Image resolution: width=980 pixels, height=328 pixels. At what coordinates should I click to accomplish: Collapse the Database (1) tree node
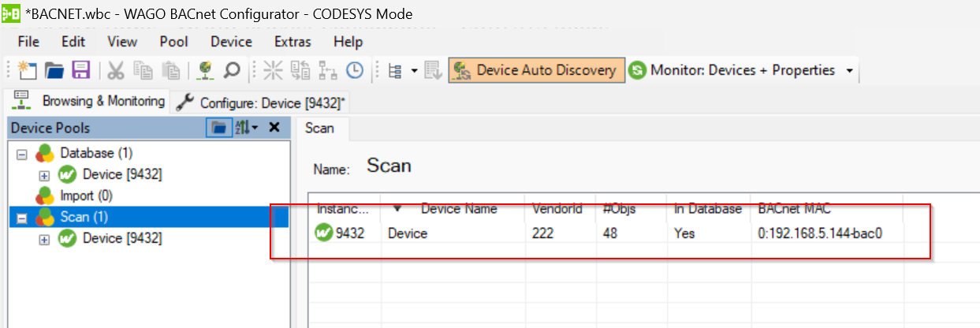[21, 154]
